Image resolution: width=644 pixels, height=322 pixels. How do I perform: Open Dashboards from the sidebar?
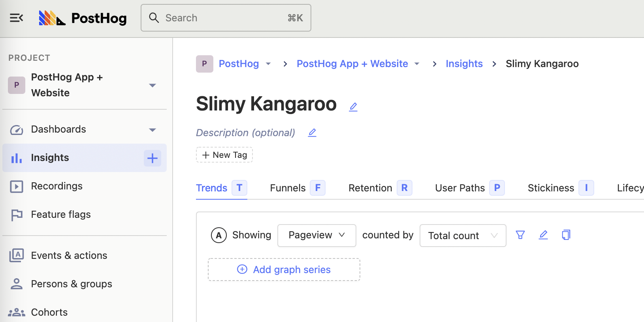pos(58,129)
